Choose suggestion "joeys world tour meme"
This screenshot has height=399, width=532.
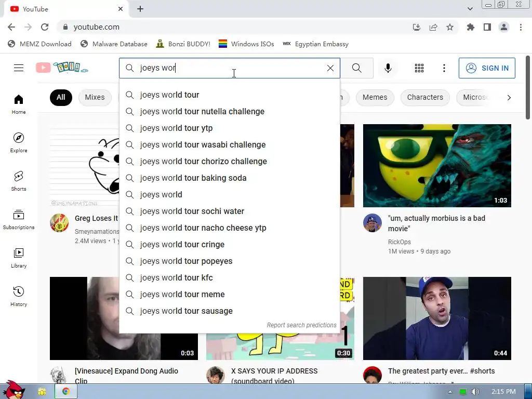pos(229,295)
